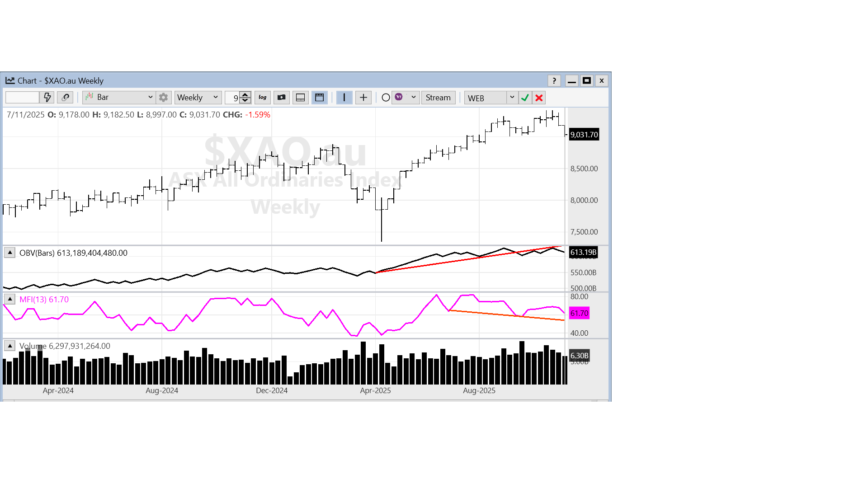Click the symbol input field
Viewport: 868px width, 488px height.
[x=23, y=98]
